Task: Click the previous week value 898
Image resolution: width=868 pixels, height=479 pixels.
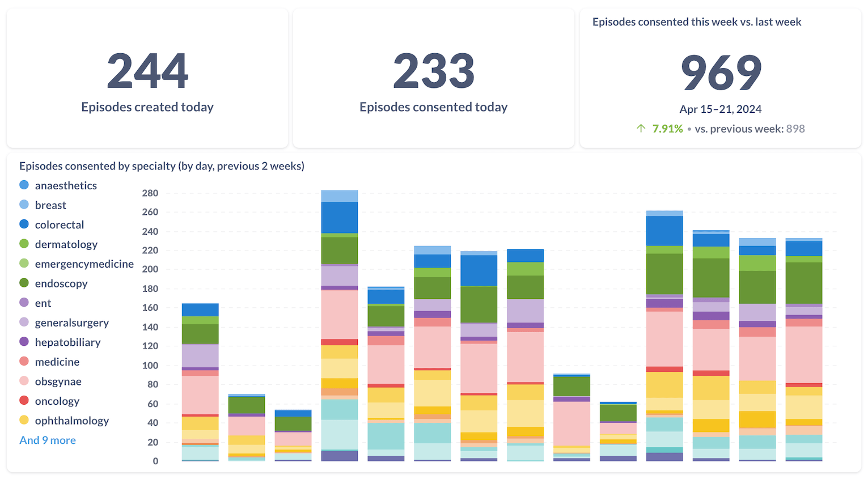Action: point(795,129)
